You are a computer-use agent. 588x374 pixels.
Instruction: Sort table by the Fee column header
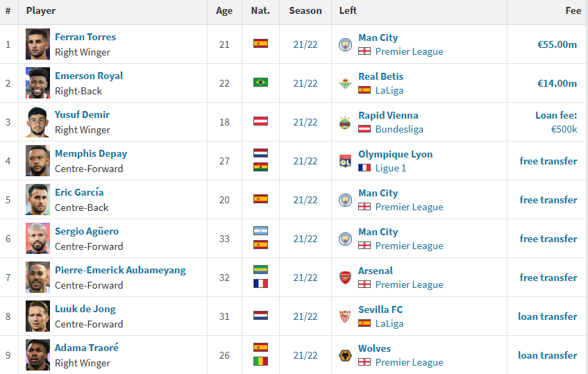coord(573,11)
